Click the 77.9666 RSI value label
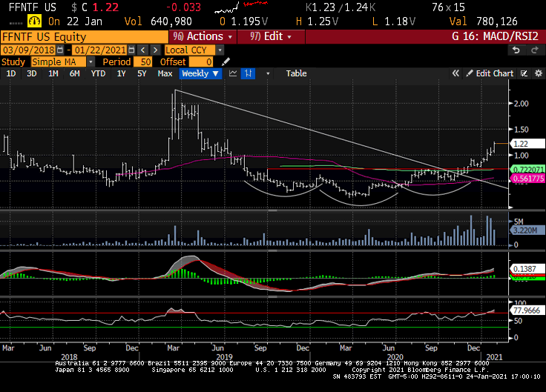Screen dimensions: 546x392 pos(527,310)
